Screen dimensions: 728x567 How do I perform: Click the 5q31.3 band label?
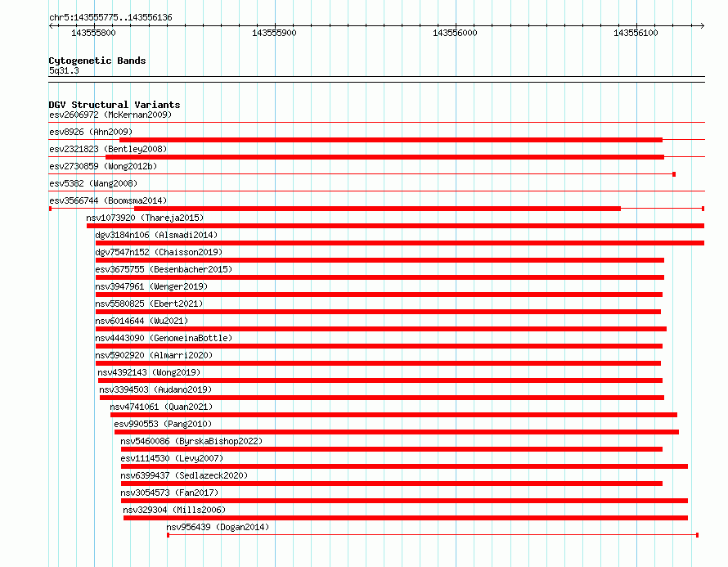coord(64,70)
